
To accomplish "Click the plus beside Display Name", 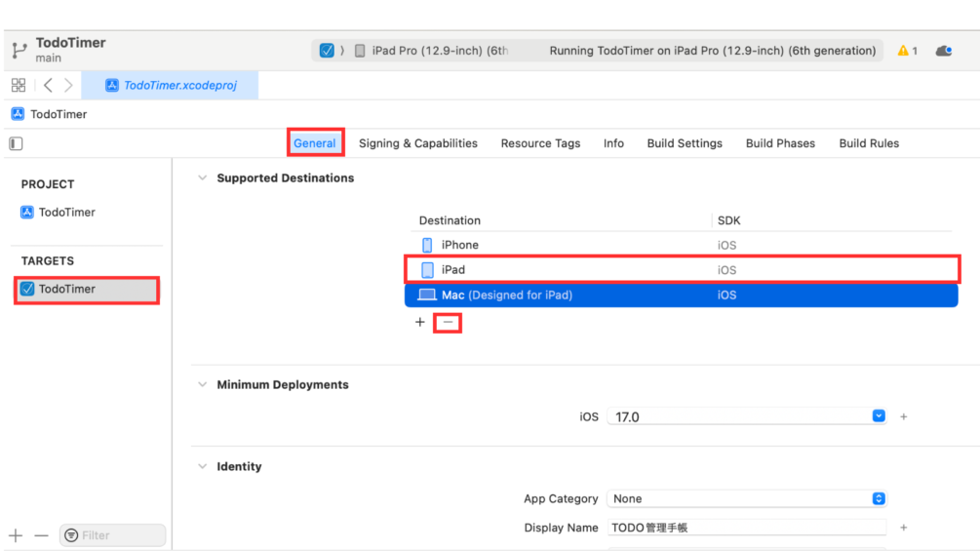I will (x=904, y=528).
